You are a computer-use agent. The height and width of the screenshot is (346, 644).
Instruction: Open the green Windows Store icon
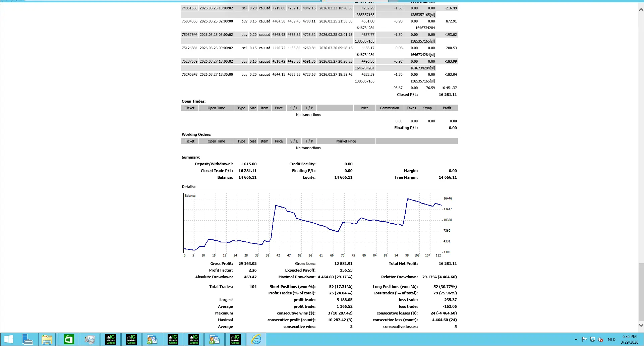(x=69, y=339)
